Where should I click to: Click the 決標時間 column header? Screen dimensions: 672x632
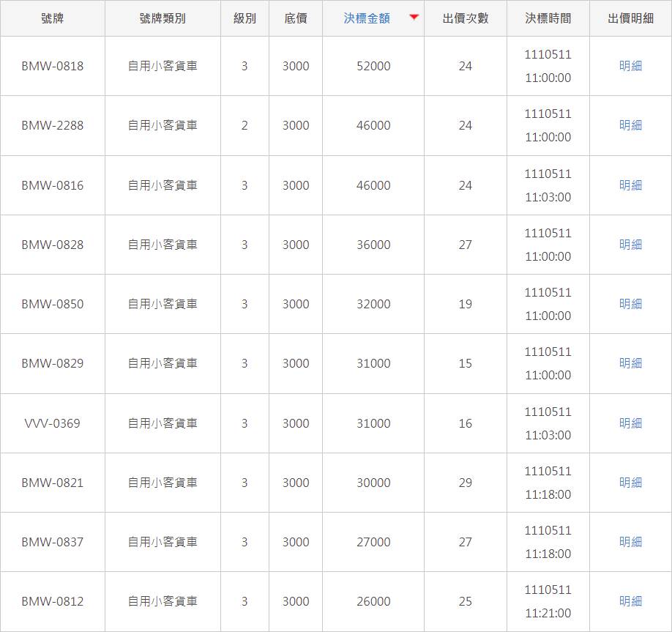tap(548, 18)
